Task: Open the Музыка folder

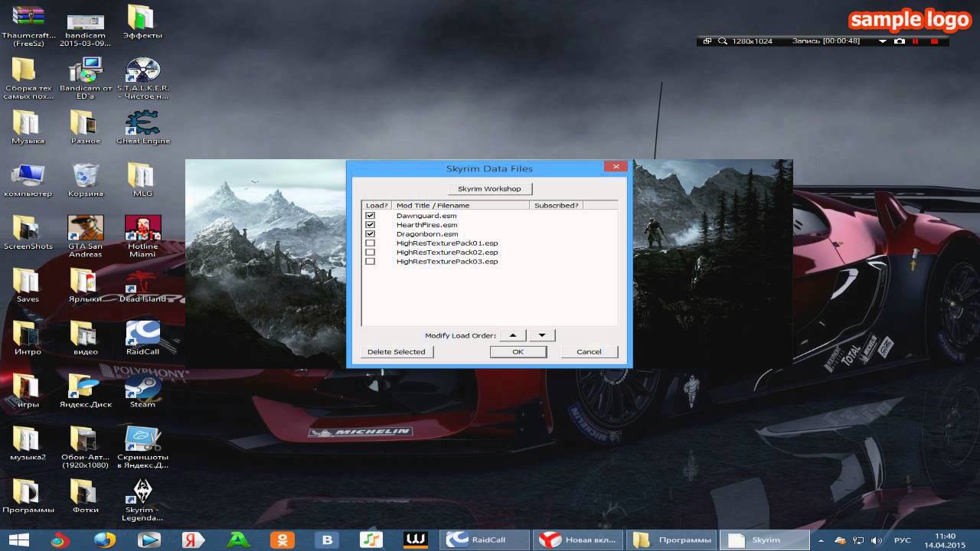Action: (x=28, y=127)
